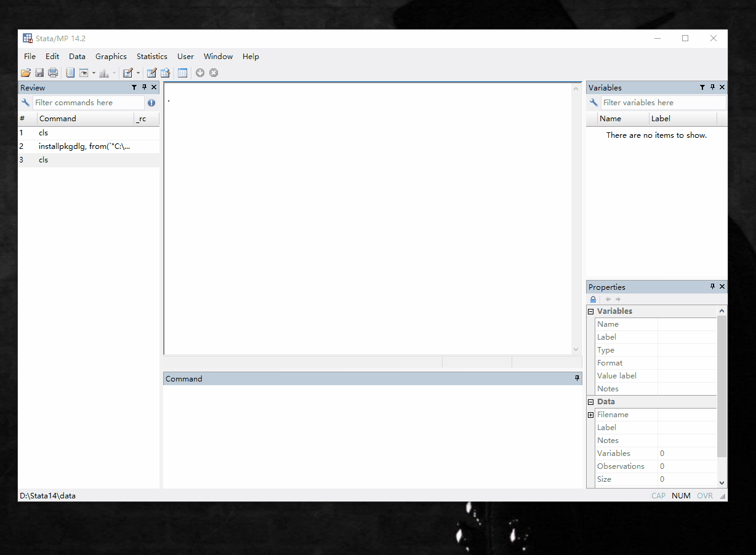Toggle the Review panel pin
This screenshot has height=555, width=756.
click(x=144, y=87)
